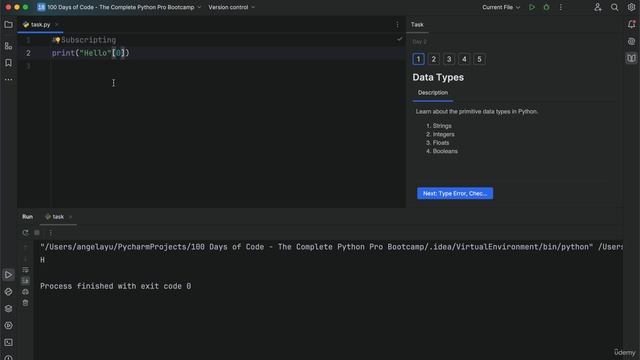Click the lightbulb intention icon on line 1
Image resolution: width=640 pixels, height=360 pixels.
coord(57,40)
